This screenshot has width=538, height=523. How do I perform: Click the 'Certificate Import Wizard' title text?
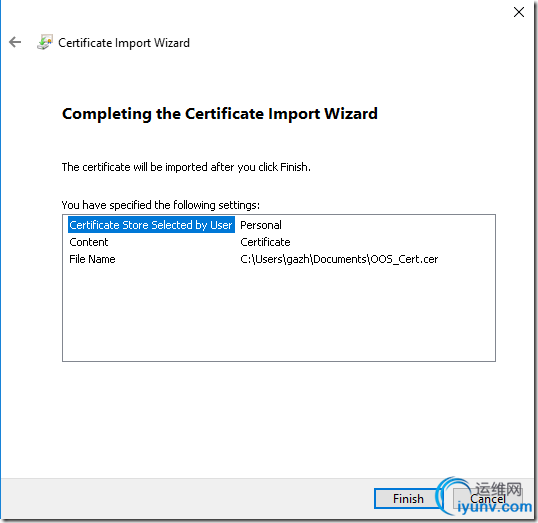[124, 43]
